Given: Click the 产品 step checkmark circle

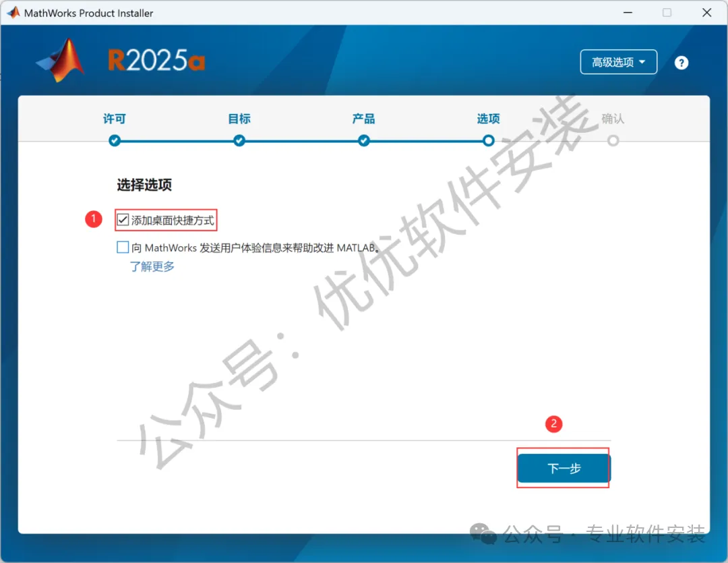Looking at the screenshot, I should [x=363, y=140].
